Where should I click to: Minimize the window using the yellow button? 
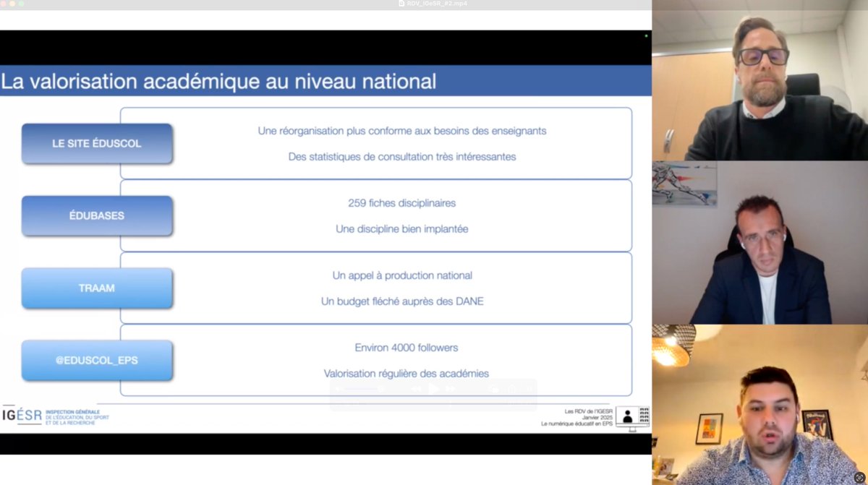click(12, 4)
